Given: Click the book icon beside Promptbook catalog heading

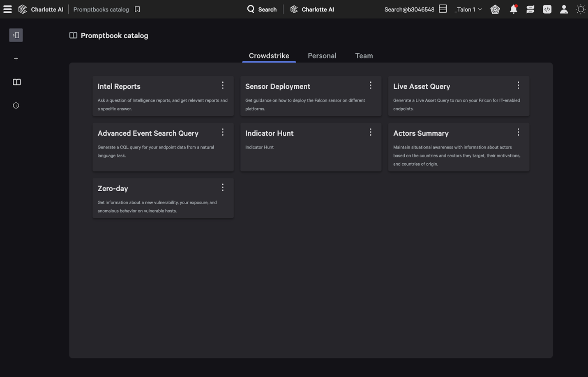Looking at the screenshot, I should coord(73,35).
